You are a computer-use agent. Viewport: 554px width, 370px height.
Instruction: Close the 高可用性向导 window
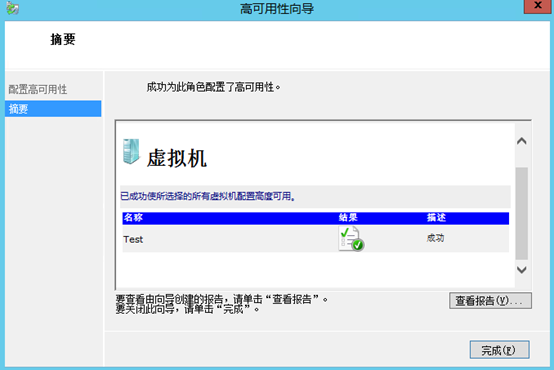537,6
